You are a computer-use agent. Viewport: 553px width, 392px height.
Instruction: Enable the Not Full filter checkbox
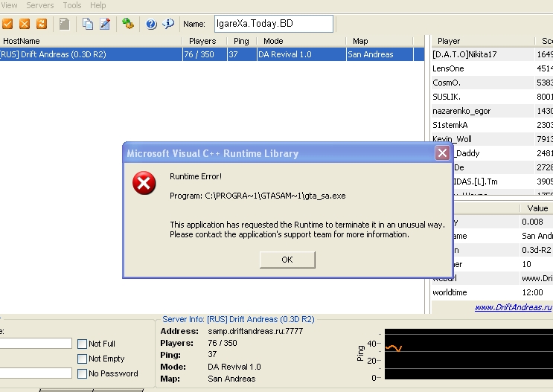pos(82,344)
